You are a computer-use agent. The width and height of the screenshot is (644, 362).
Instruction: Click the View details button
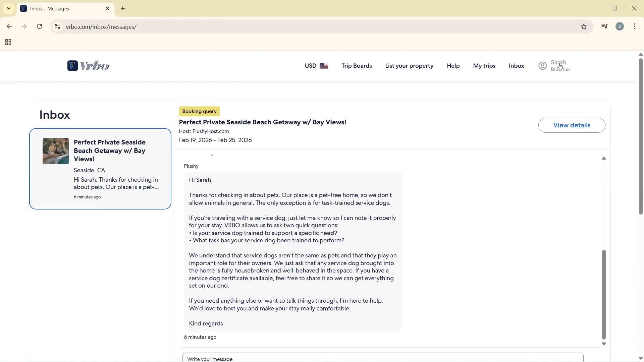pos(572,125)
